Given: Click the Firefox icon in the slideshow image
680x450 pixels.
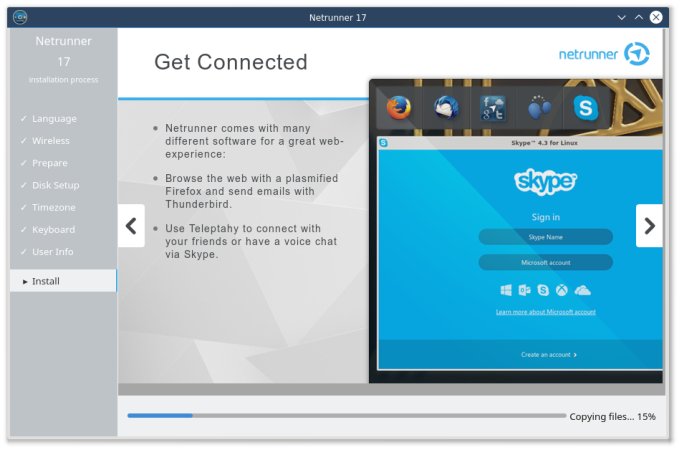Looking at the screenshot, I should click(399, 108).
